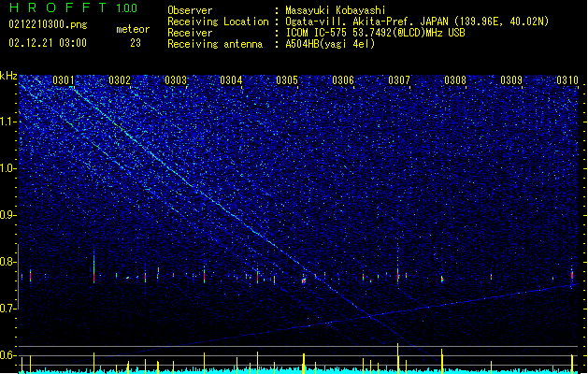
Task: Click the 0310 time marker
Action: pyautogui.click(x=567, y=80)
